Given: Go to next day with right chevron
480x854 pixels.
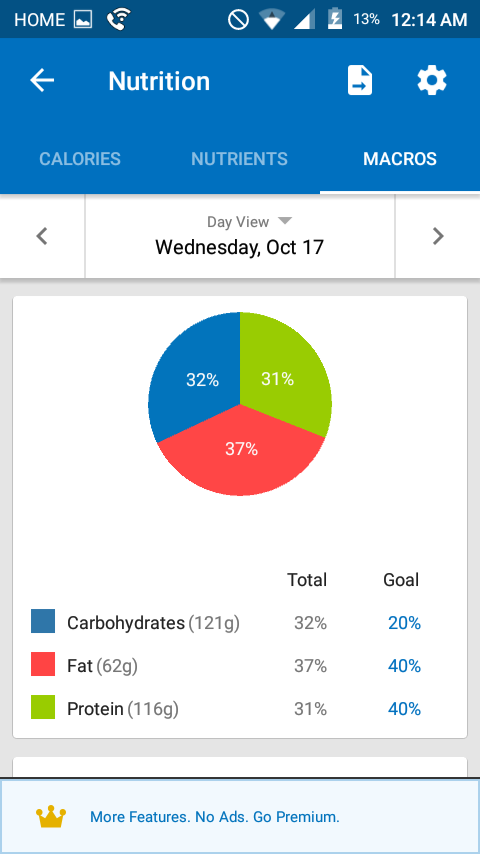Looking at the screenshot, I should (438, 236).
